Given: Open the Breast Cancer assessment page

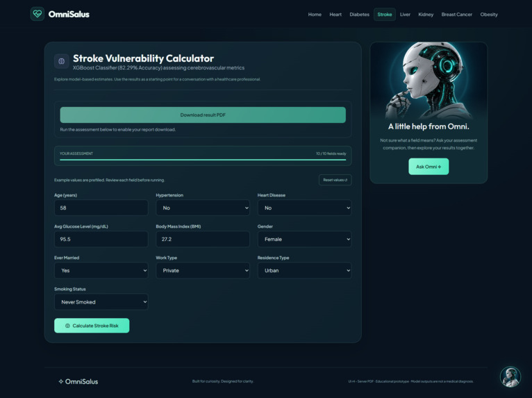Looking at the screenshot, I should pos(456,15).
